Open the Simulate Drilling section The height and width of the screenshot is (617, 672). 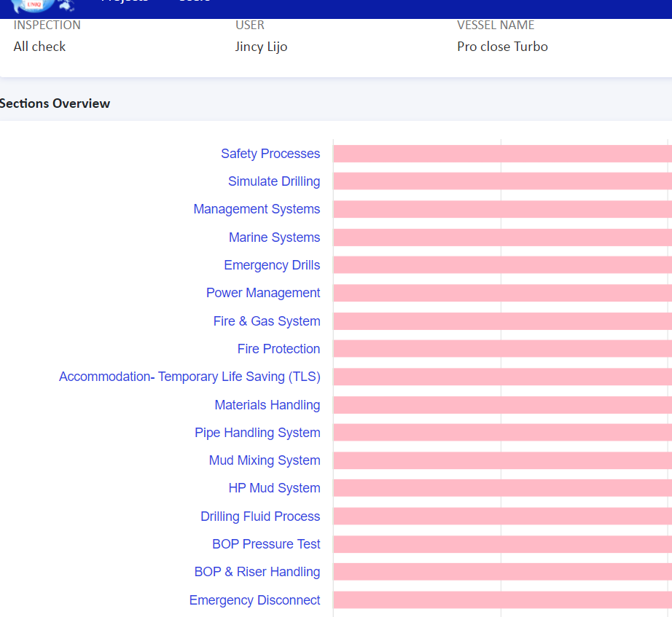point(274,181)
